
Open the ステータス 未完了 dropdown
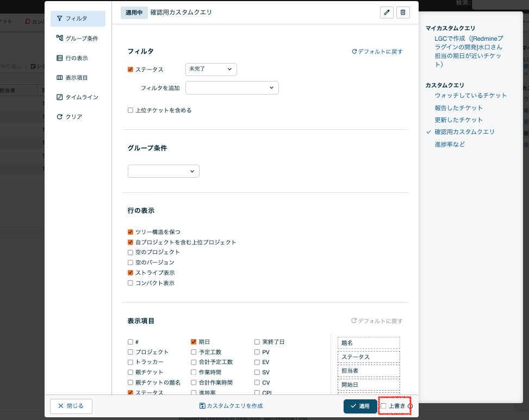coord(211,69)
